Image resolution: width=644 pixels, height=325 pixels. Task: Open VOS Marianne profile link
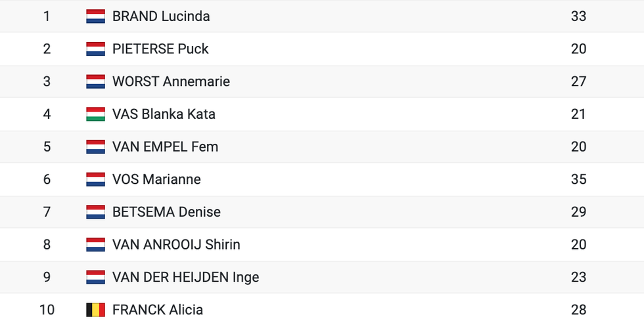pos(157,179)
